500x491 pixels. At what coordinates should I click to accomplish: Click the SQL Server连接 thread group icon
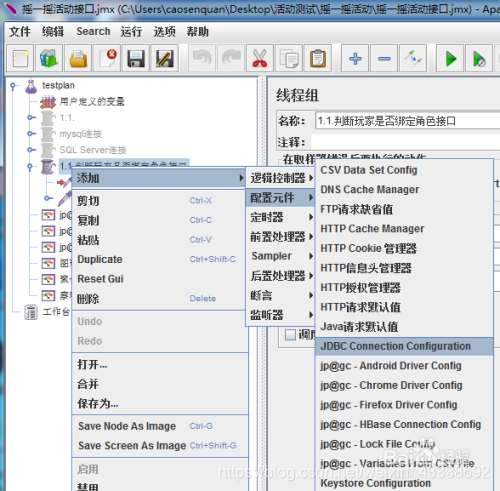tap(48, 150)
